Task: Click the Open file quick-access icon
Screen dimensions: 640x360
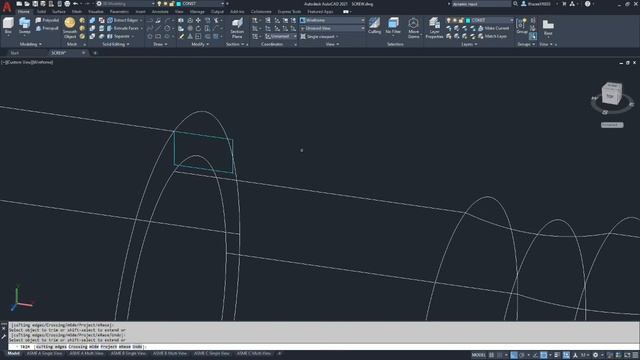Action: [x=27, y=4]
